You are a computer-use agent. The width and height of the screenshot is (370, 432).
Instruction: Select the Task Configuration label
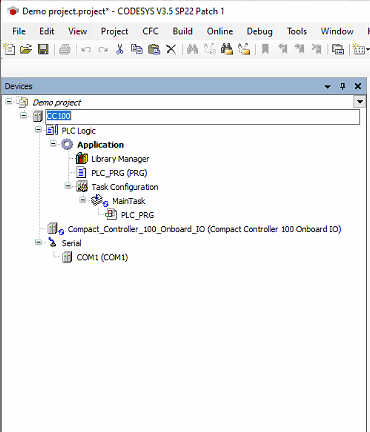point(125,187)
